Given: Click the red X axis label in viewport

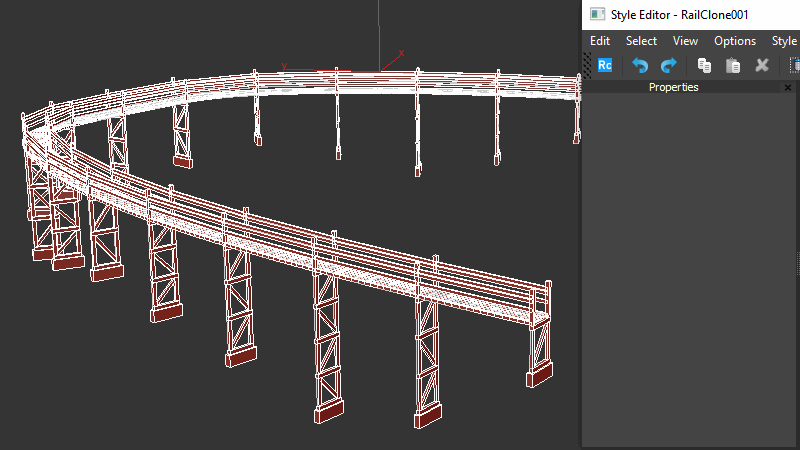Looking at the screenshot, I should [401, 53].
